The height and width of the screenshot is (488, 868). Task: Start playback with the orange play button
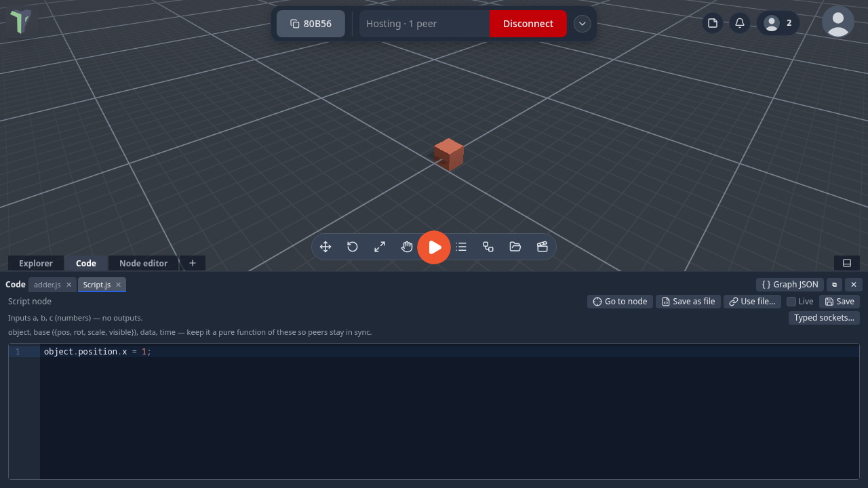pyautogui.click(x=434, y=247)
